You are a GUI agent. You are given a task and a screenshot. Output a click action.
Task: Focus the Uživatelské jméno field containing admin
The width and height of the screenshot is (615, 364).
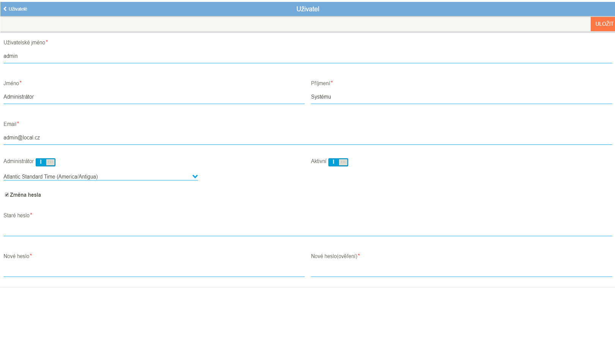[307, 56]
